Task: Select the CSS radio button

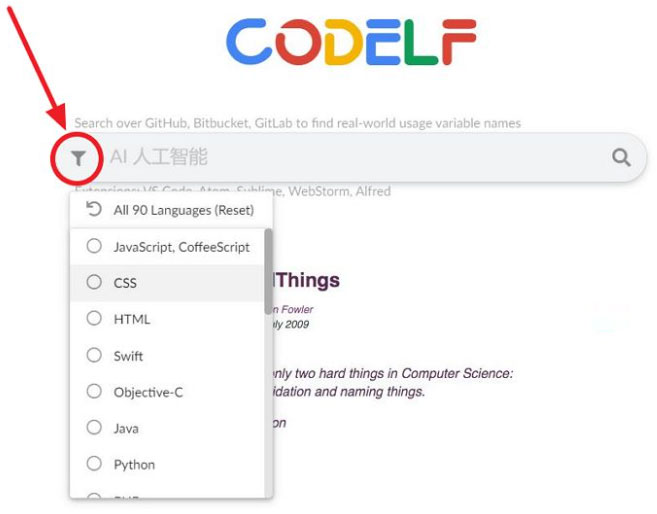Action: pos(94,283)
